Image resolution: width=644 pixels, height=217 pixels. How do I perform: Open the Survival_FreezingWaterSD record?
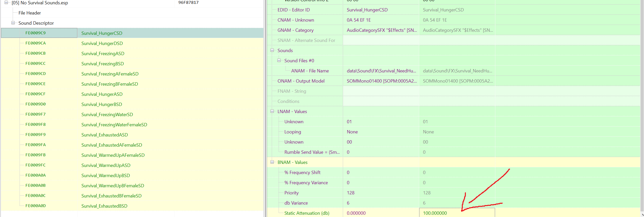click(107, 115)
